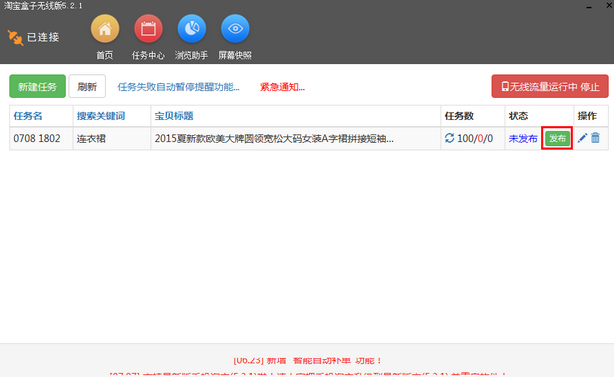
Task: Click the 智能自动补单 announcement at bottom
Action: click(307, 361)
